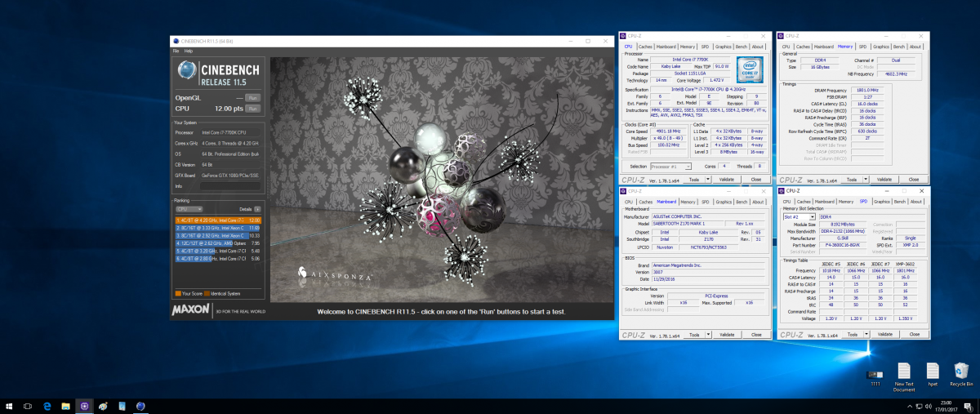Click Validate in CPU-Z Memory window

click(884, 179)
